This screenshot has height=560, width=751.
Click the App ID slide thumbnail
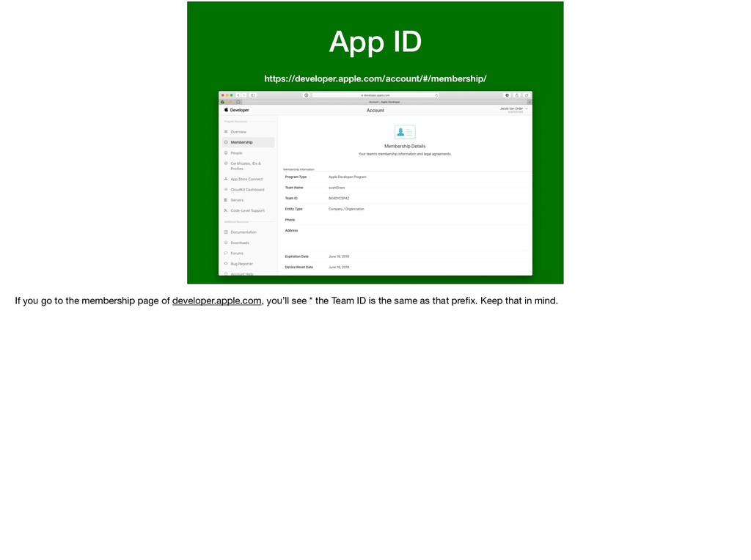coord(375,143)
